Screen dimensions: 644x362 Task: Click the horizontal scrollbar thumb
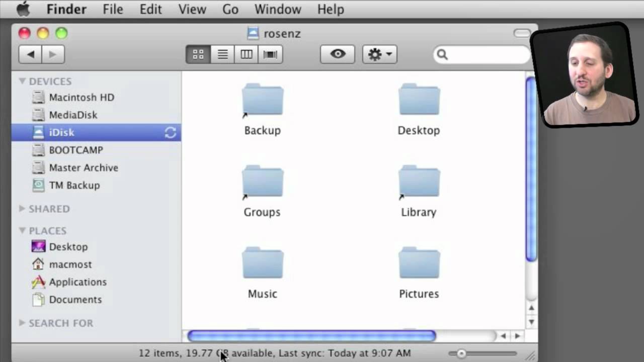[x=311, y=336]
